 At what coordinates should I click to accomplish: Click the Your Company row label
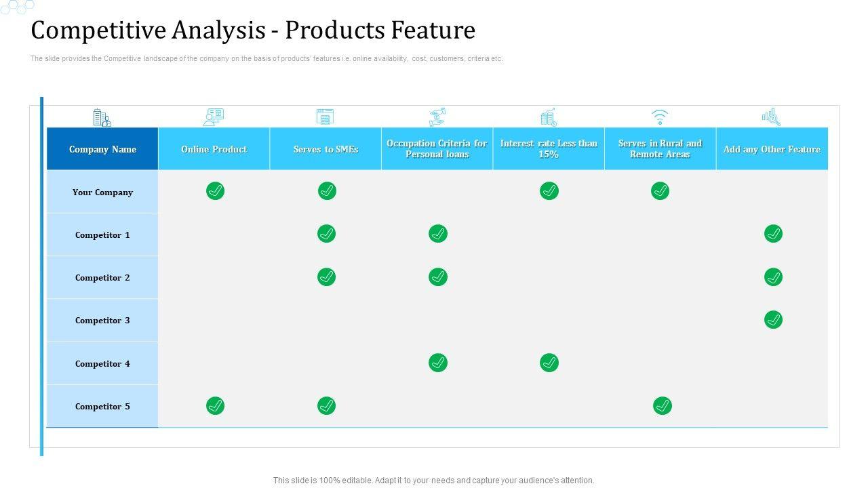(102, 192)
